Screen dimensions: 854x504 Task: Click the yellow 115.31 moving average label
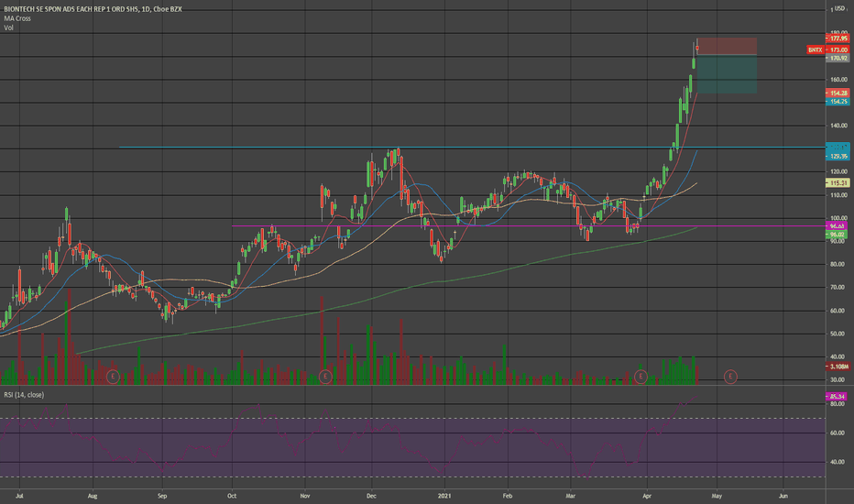pyautogui.click(x=838, y=183)
